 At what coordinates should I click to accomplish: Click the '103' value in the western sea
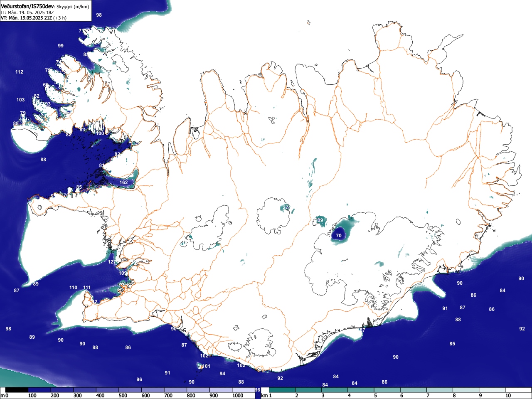point(21,100)
